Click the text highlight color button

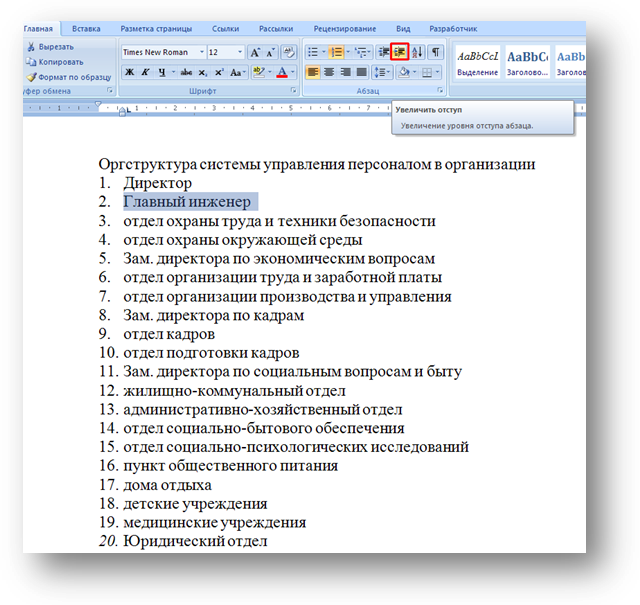click(259, 72)
